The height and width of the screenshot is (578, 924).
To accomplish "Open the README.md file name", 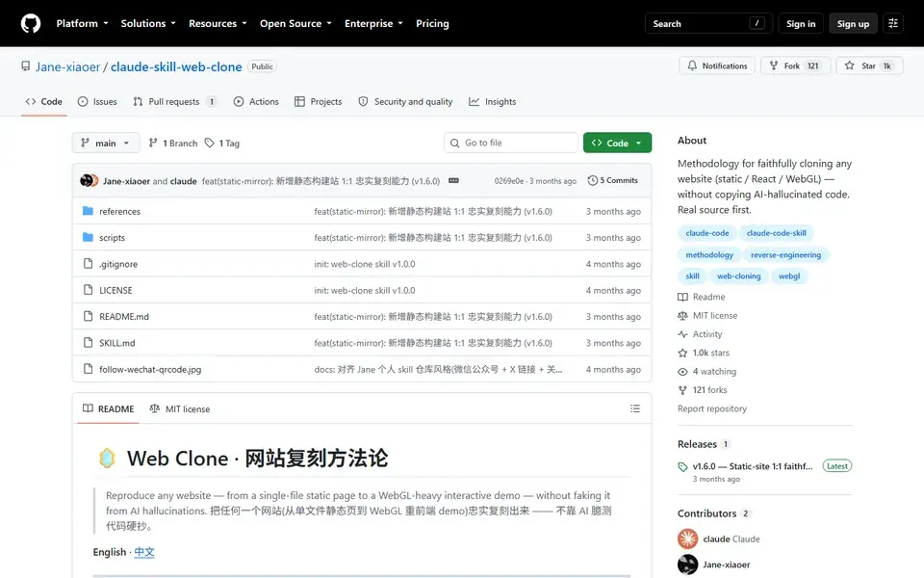I will click(124, 316).
